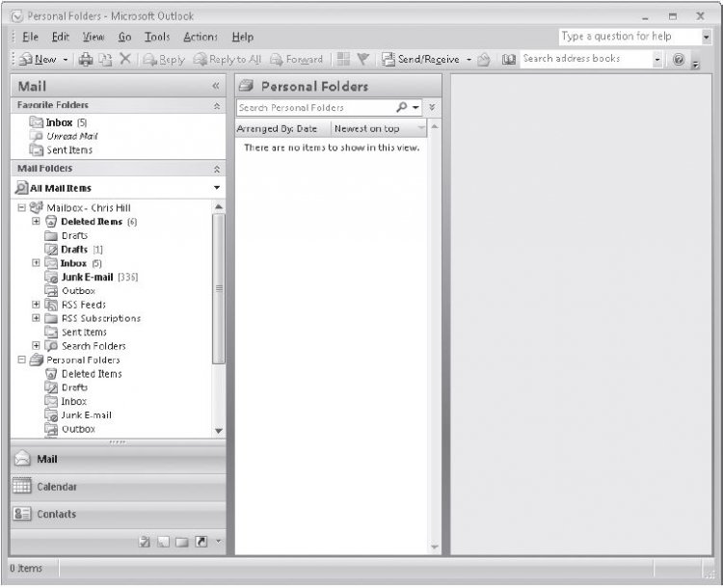Expand the Search Folders node
Image resolution: width=723 pixels, height=588 pixels.
(36, 346)
